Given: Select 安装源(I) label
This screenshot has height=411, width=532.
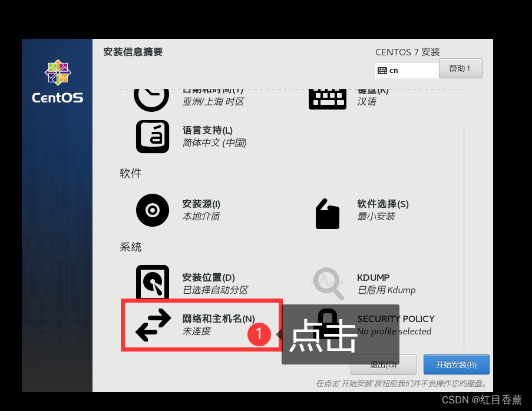Looking at the screenshot, I should pyautogui.click(x=201, y=204).
